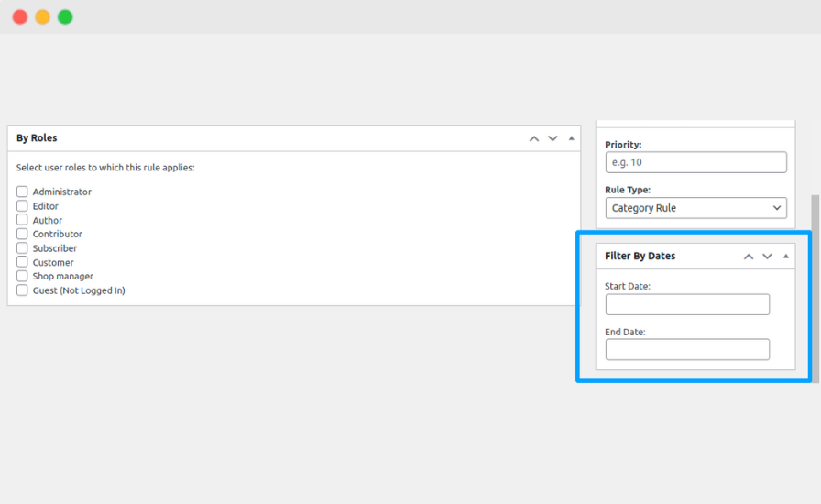
Task: Focus the Start Date field
Action: 687,304
